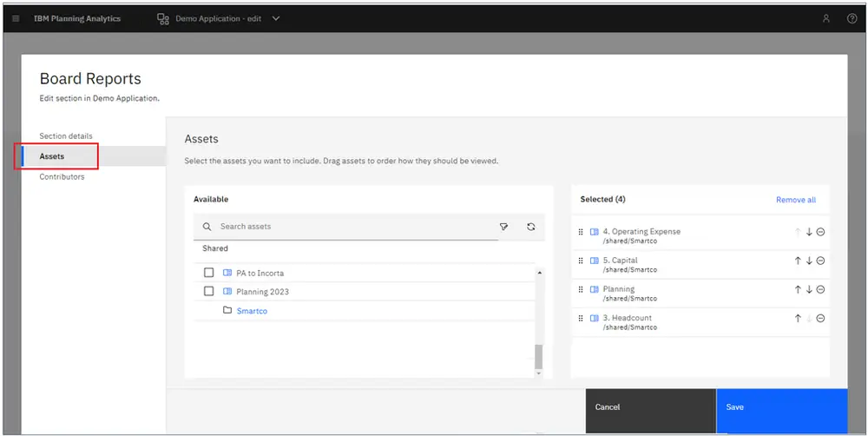Expand the Demo Application - edit dropdown
868x436 pixels.
coord(276,18)
